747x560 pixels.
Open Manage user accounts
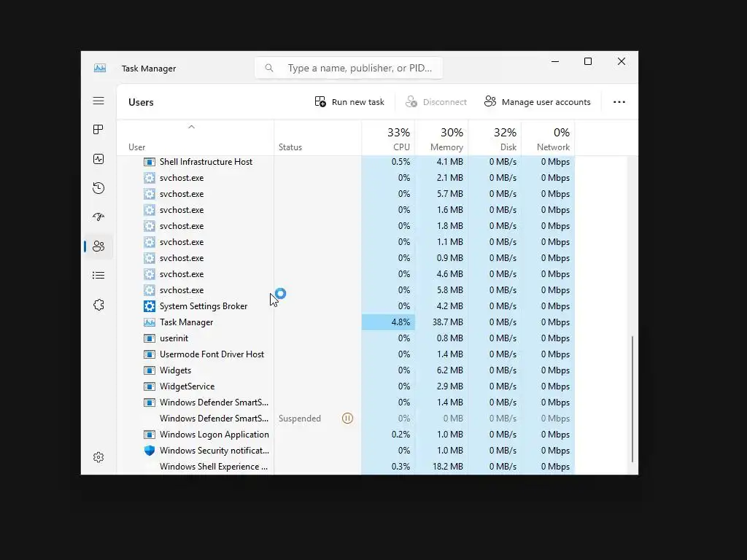click(538, 102)
